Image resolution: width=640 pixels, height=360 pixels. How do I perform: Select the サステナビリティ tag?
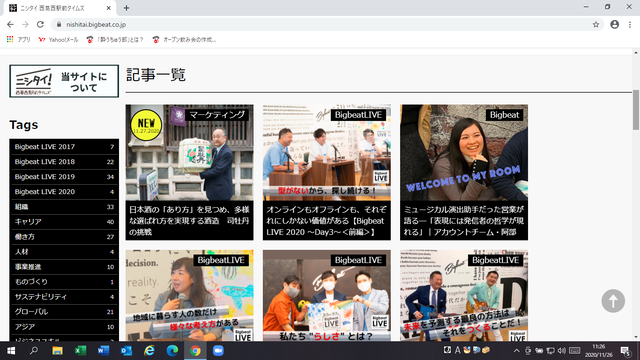[x=64, y=297]
